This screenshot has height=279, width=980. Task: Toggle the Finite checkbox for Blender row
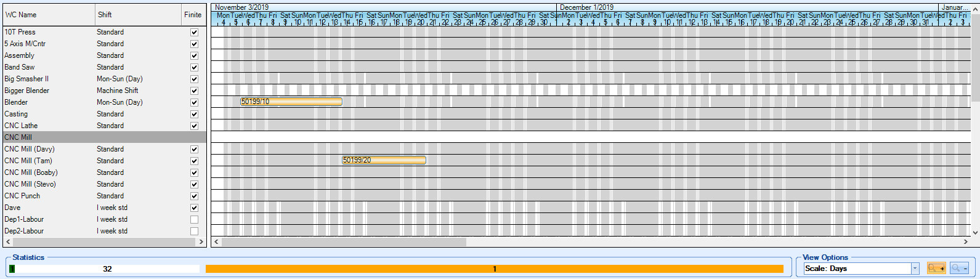(x=194, y=102)
